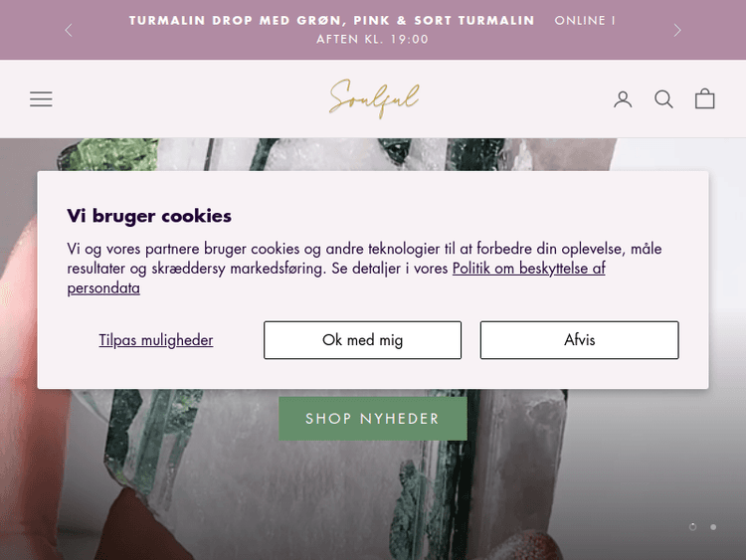Open Tilpas muligheder cookie settings
The height and width of the screenshot is (560, 746).
pos(156,340)
